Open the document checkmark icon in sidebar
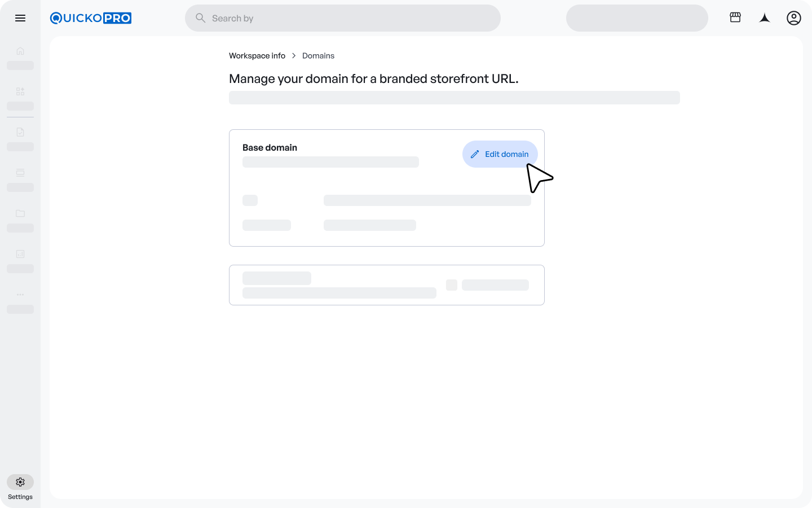The image size is (812, 508). pyautogui.click(x=20, y=132)
